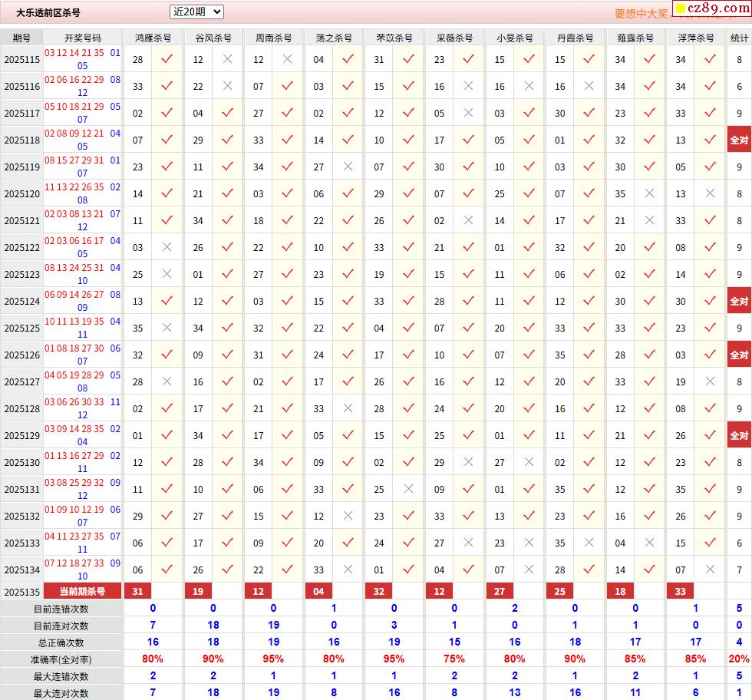Select the 周南杀号 column header

(273, 38)
